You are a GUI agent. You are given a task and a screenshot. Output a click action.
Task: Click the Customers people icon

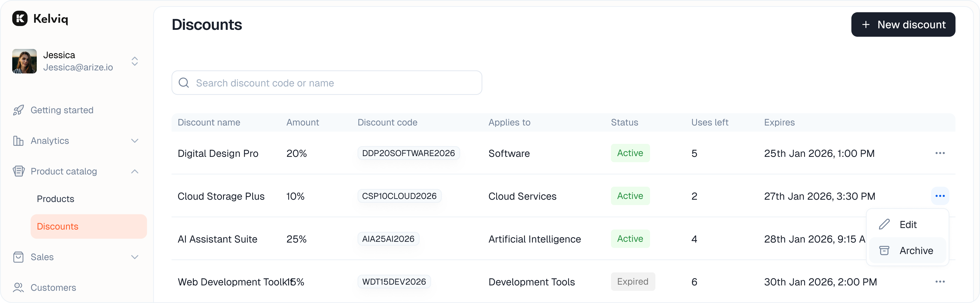(x=18, y=288)
